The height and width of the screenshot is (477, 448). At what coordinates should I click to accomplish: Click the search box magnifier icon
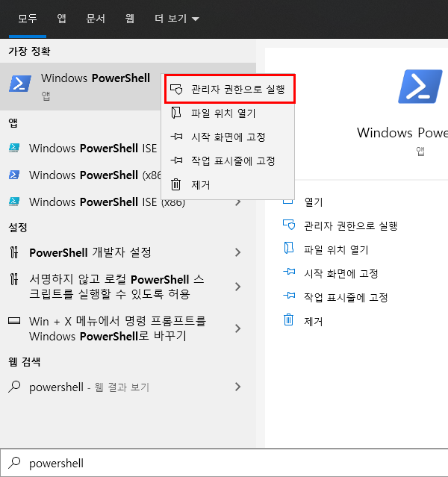(x=14, y=463)
